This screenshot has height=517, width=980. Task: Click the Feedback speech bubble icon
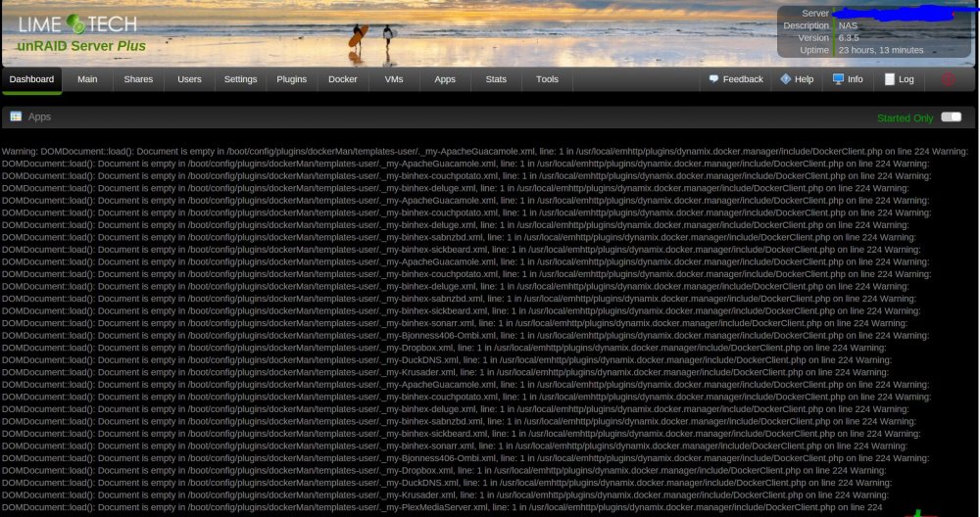click(713, 79)
